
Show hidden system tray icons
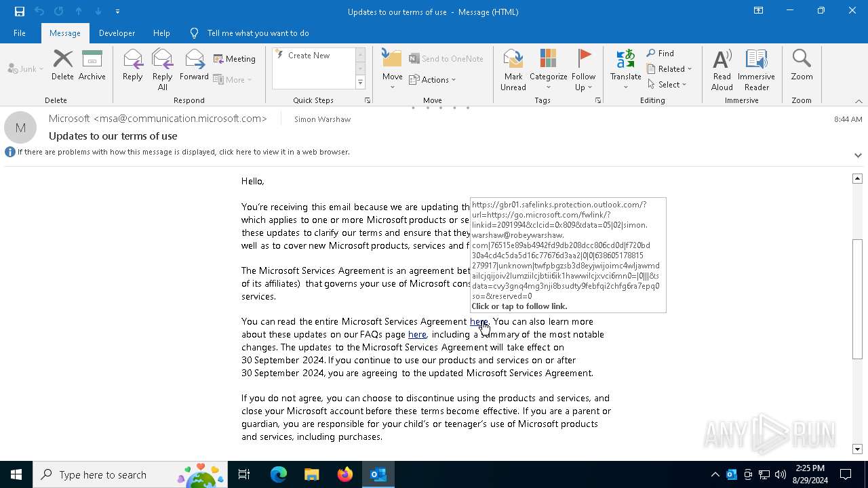click(715, 474)
